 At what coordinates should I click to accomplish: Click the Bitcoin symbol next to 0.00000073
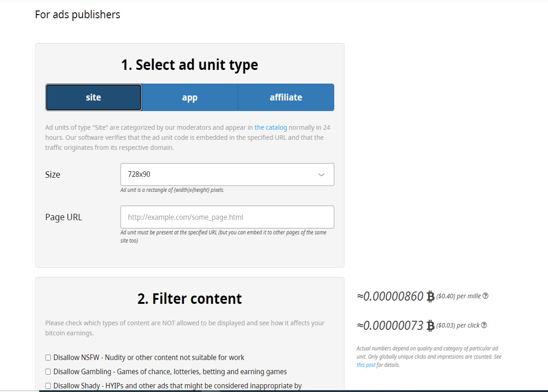(430, 326)
